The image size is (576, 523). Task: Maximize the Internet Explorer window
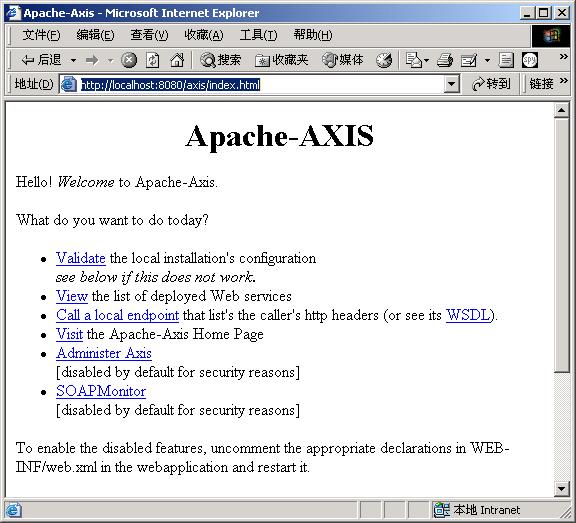point(544,13)
